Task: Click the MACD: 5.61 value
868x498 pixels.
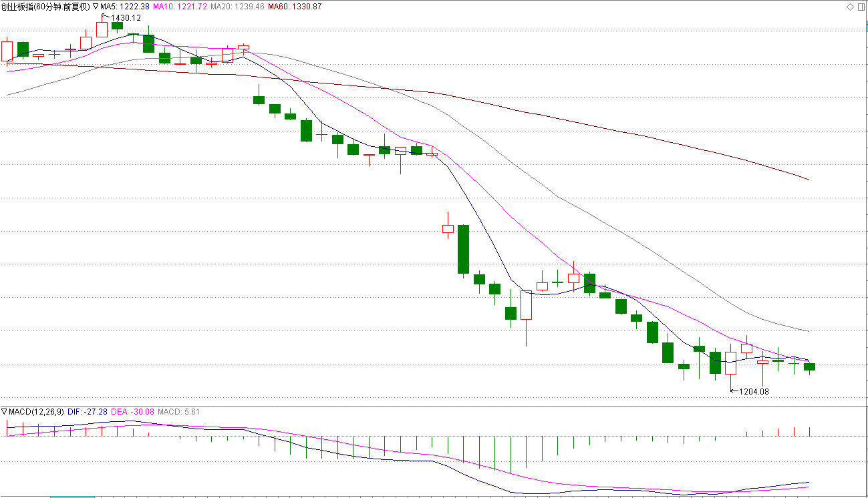Action: pos(178,412)
